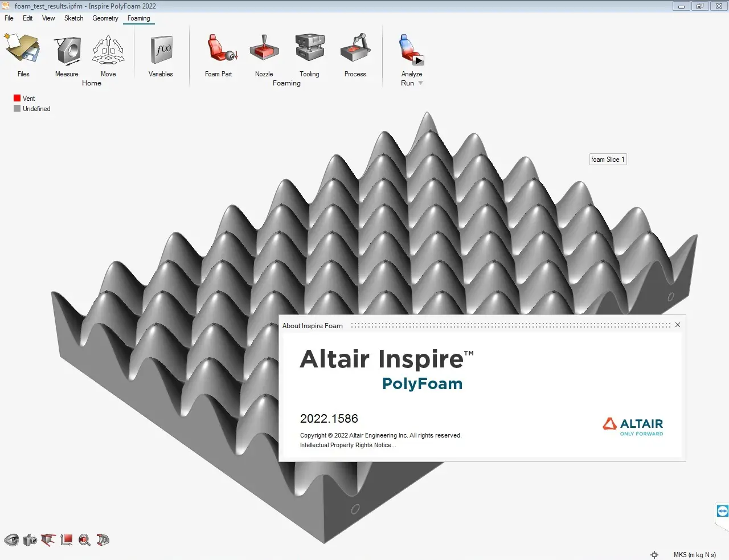Open the Tooling tool

309,48
